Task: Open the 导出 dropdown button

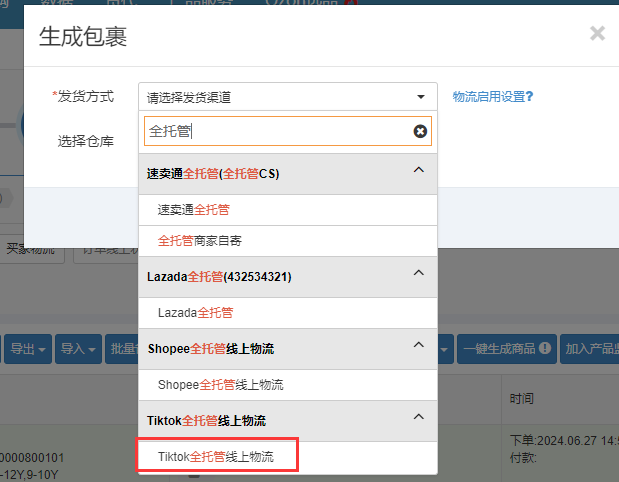Action: (x=28, y=349)
